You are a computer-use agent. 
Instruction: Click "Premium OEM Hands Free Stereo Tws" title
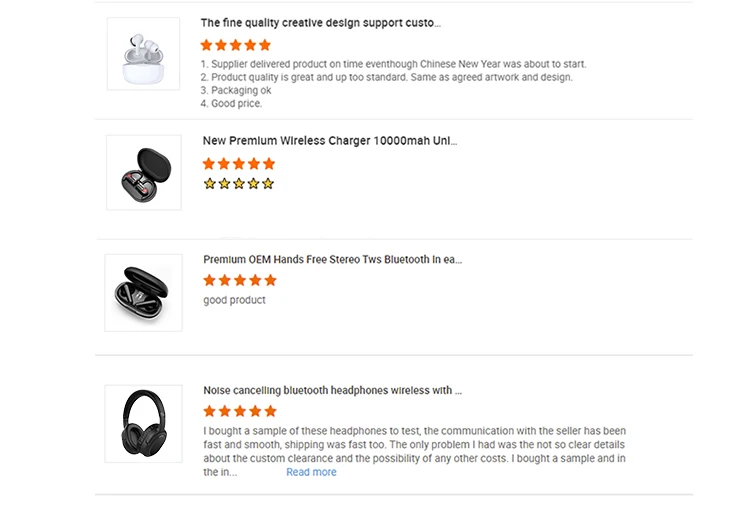coord(332,260)
